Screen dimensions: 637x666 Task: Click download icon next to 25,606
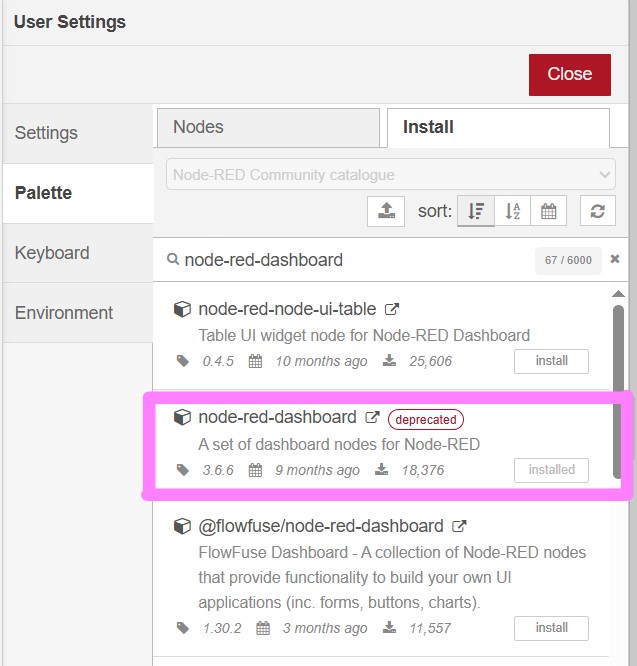coord(389,361)
